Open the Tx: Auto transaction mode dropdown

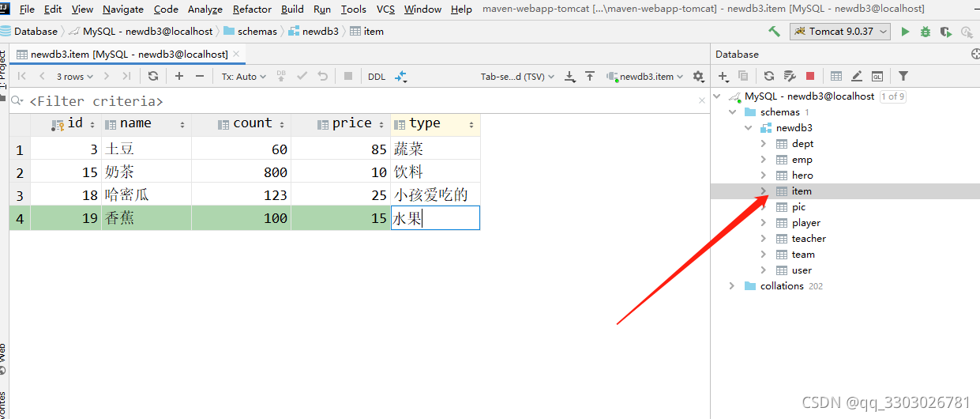(243, 76)
